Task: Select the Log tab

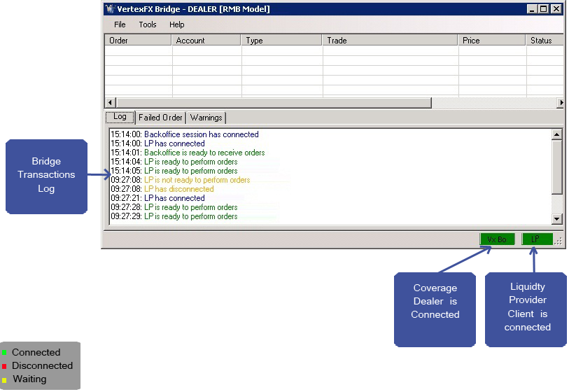Action: [x=120, y=117]
